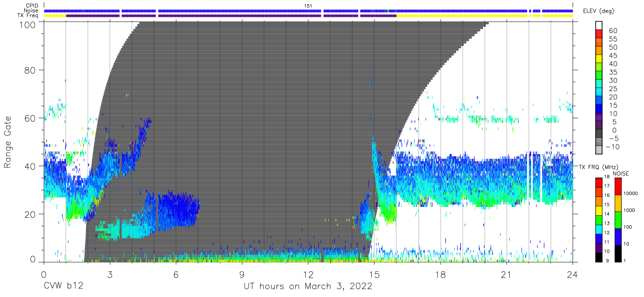644x297 pixels.
Task: Click the y-axis tick label 40
Action: (x=31, y=166)
